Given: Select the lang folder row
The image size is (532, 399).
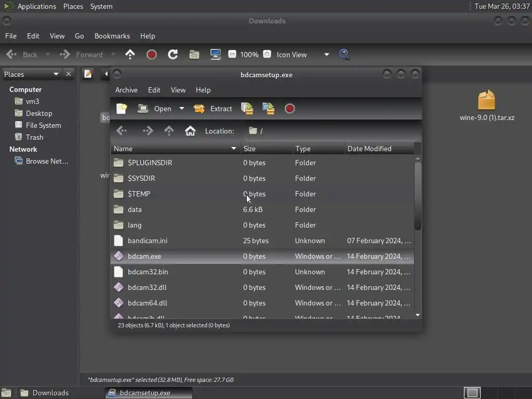Looking at the screenshot, I should [262, 225].
